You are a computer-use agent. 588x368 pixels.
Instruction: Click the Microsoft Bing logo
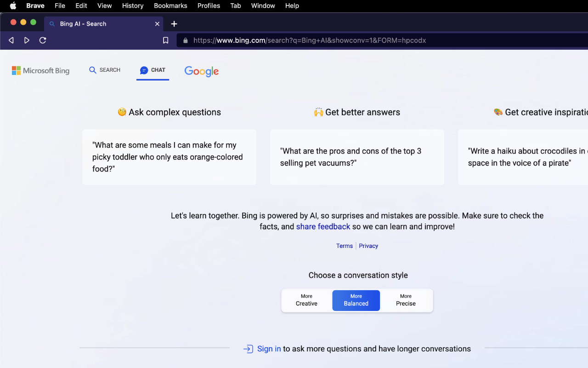[41, 70]
